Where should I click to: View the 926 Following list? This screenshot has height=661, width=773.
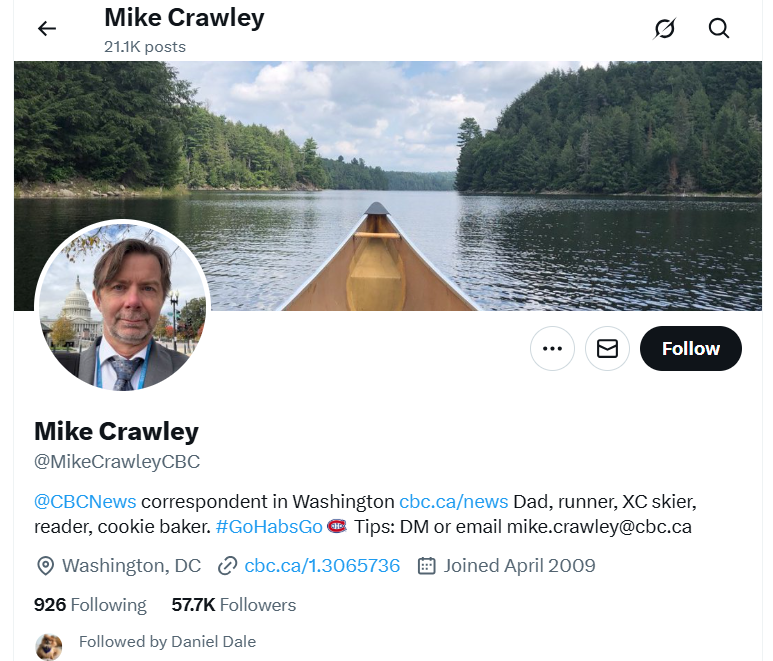tap(90, 605)
